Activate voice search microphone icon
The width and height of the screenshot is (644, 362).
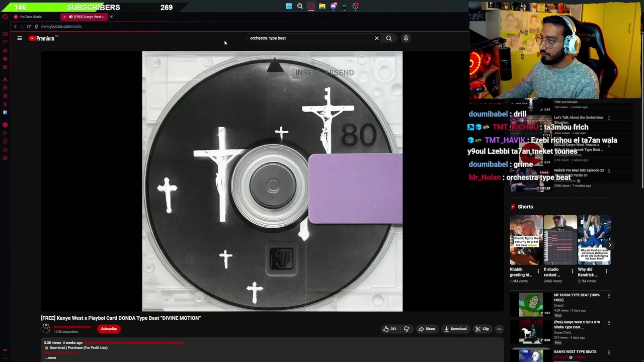click(406, 38)
